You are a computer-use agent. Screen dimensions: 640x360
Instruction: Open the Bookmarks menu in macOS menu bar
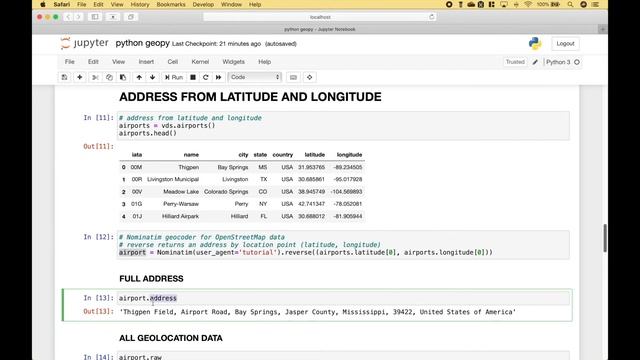coord(171,4)
